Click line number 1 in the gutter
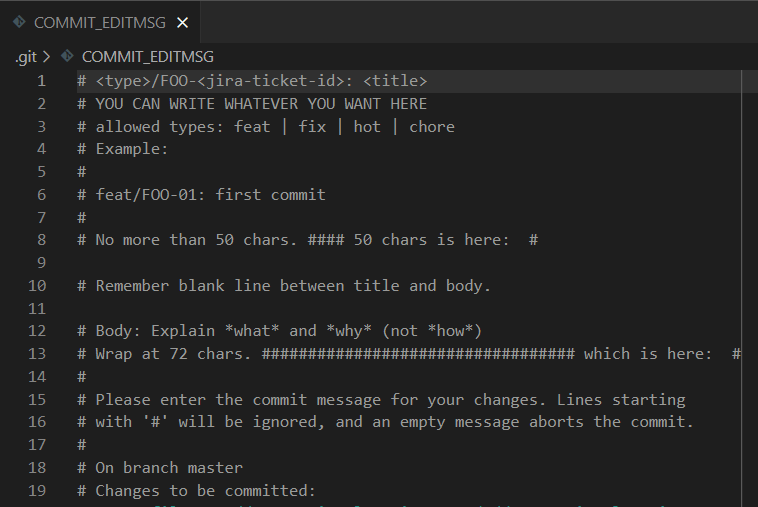The height and width of the screenshot is (507, 758). coord(42,81)
